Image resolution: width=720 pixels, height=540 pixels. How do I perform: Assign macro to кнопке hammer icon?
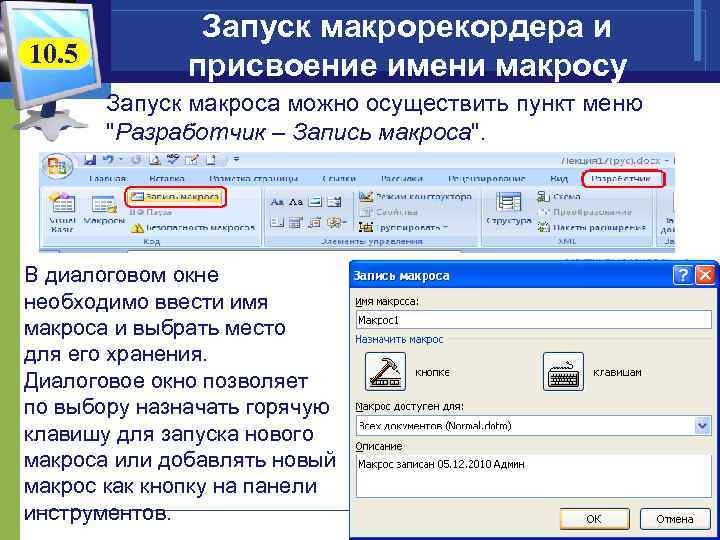coord(385,371)
